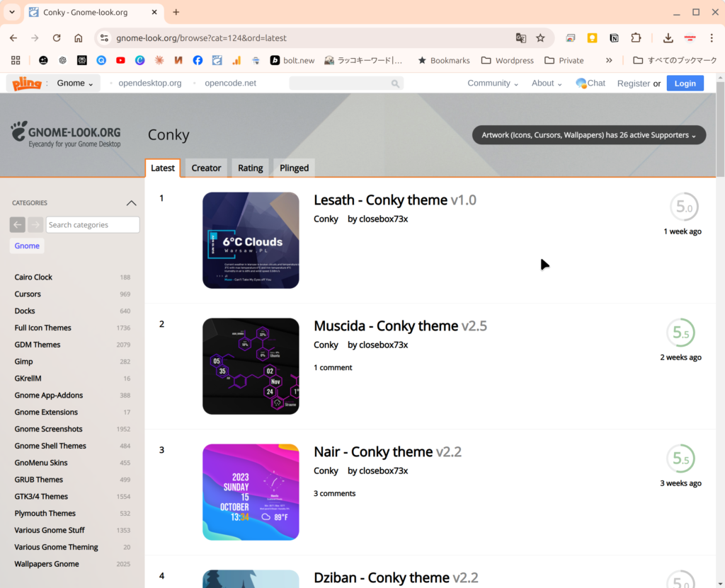725x588 pixels.
Task: Click the browser reload page icon
Action: click(57, 38)
